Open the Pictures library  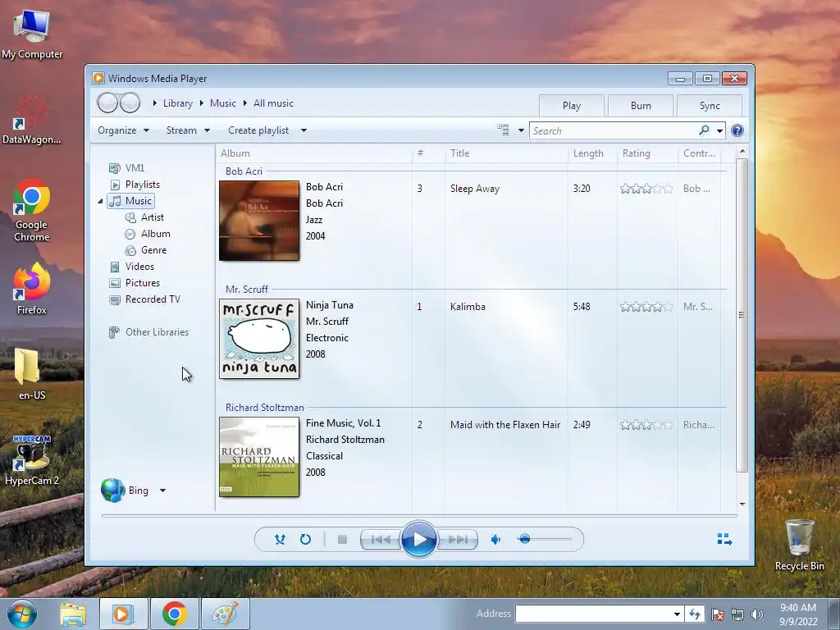coord(143,283)
